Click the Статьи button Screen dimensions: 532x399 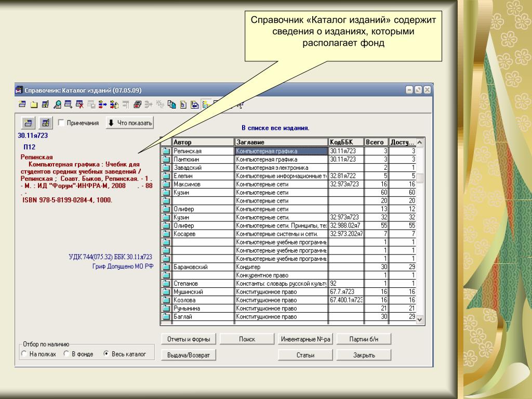click(305, 355)
